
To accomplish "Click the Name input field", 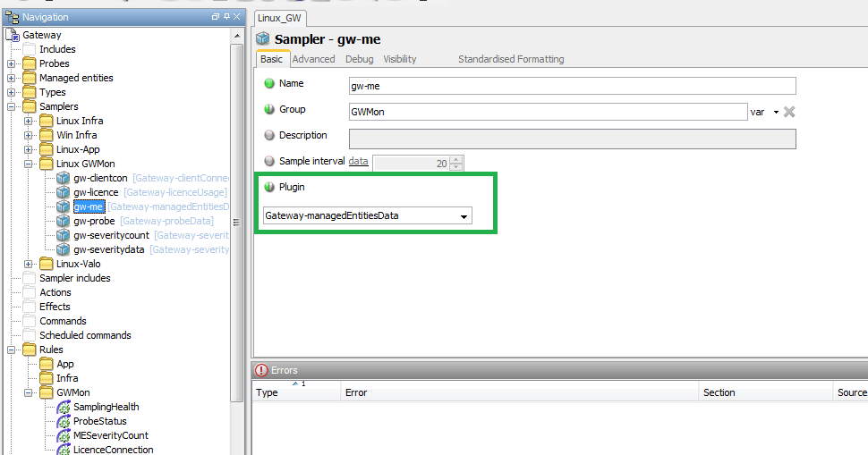I will point(572,86).
